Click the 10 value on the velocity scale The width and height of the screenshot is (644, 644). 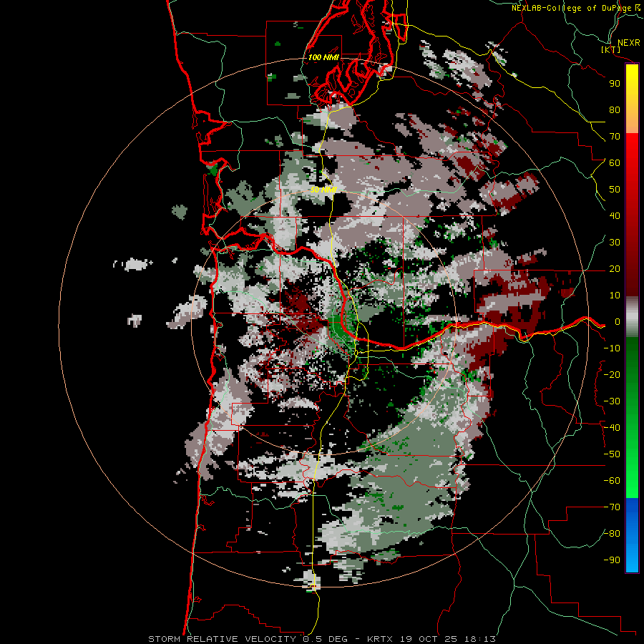(615, 296)
